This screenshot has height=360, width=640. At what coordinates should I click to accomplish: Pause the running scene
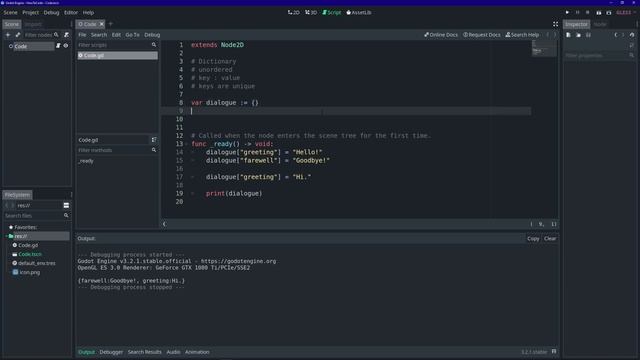tap(578, 13)
